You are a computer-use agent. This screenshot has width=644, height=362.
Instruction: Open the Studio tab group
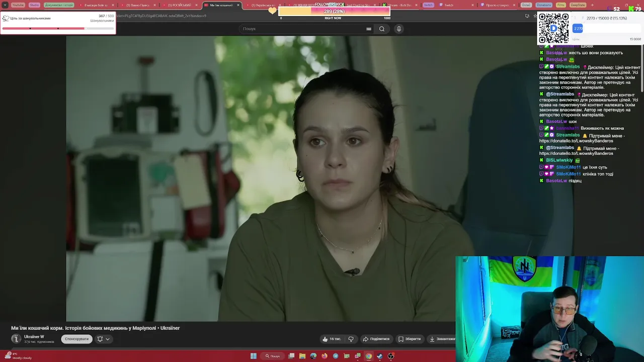coord(34,5)
